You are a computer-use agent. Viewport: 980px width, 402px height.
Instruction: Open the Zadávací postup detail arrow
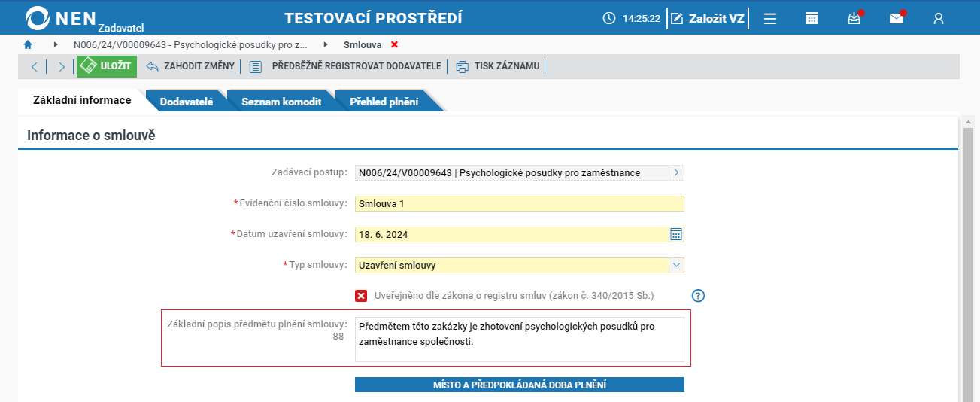(676, 172)
